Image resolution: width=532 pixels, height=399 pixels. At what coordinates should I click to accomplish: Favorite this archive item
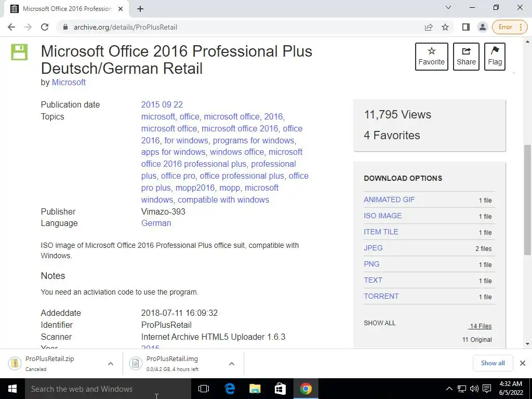tap(432, 56)
